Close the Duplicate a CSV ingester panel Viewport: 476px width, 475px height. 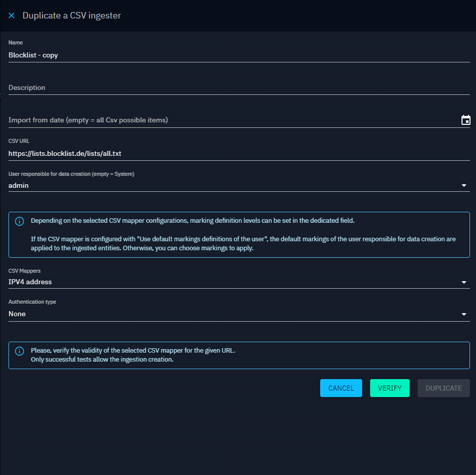[11, 15]
